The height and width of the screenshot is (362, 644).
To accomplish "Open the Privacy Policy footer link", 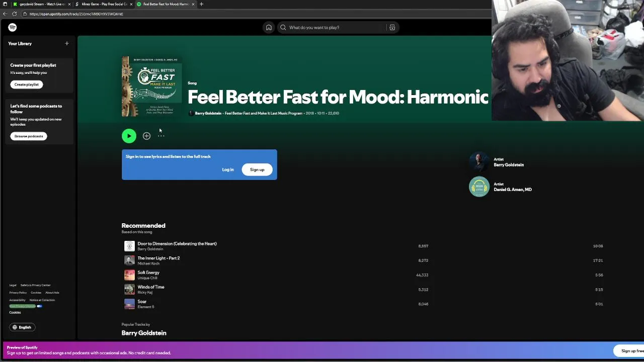I will point(18,293).
